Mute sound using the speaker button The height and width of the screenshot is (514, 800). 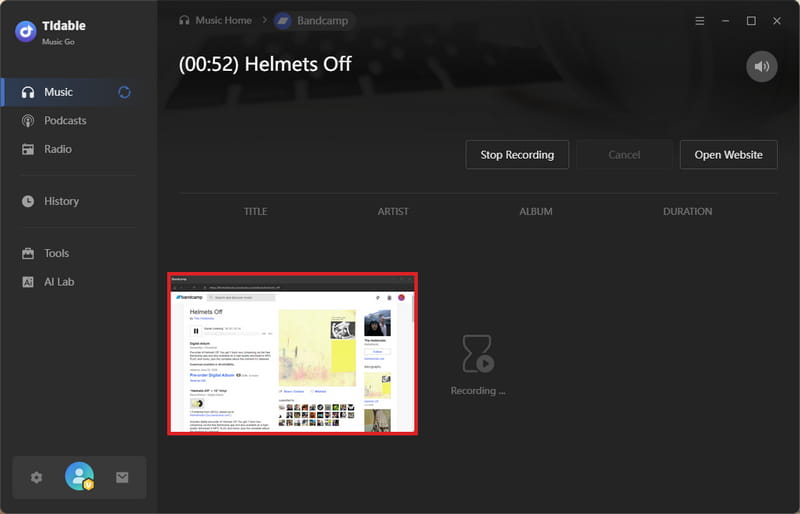(762, 66)
